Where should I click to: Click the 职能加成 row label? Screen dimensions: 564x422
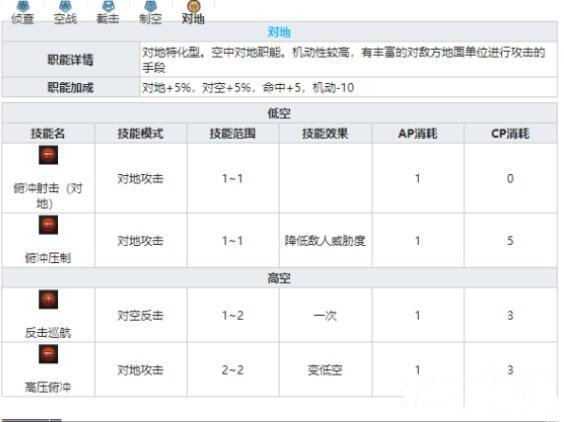[70, 87]
